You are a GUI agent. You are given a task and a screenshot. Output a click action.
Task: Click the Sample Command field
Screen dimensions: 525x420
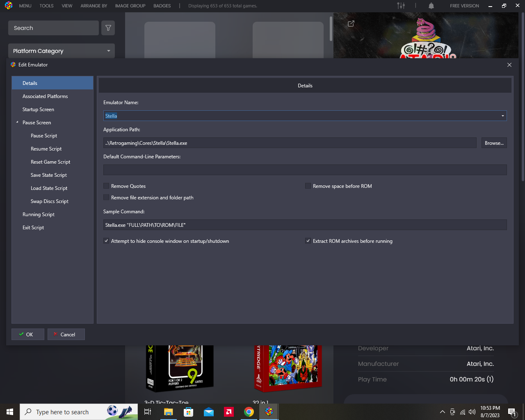point(305,225)
